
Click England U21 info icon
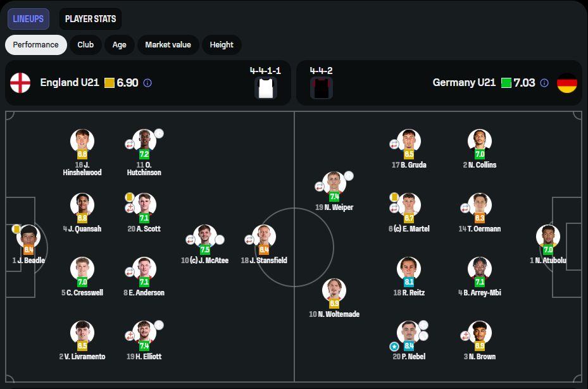click(147, 83)
